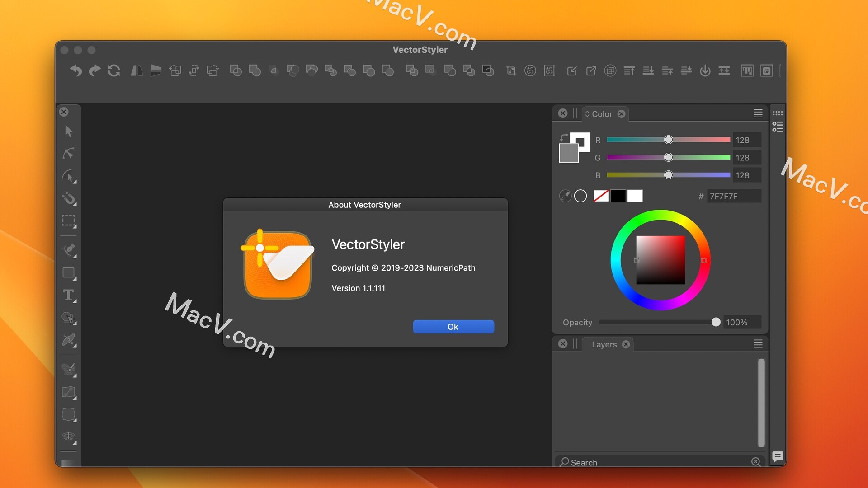This screenshot has width=868, height=488.
Task: Click the flip vertical mirror icon
Action: point(156,70)
